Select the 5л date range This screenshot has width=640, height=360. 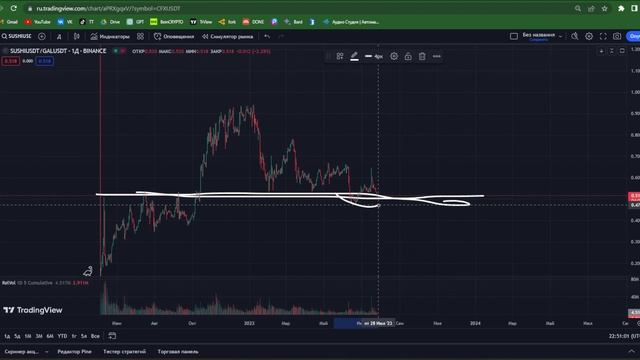point(84,336)
